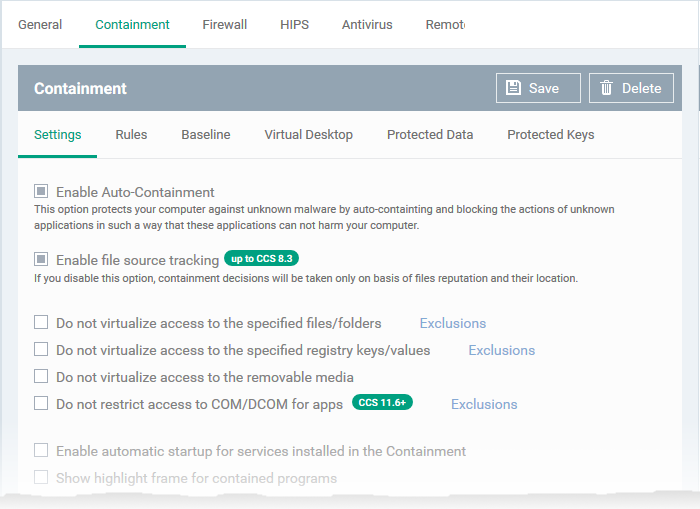Toggle Enable file source tracking checkbox

[x=41, y=259]
